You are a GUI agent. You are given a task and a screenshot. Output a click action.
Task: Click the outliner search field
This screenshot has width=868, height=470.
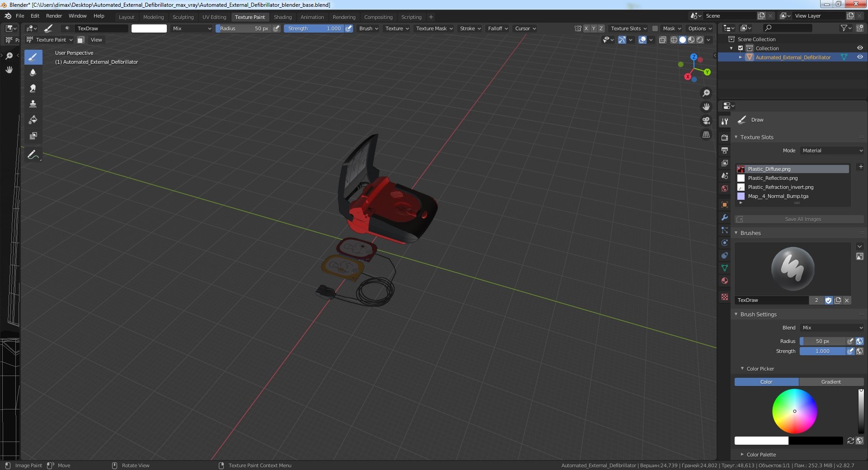coord(787,28)
